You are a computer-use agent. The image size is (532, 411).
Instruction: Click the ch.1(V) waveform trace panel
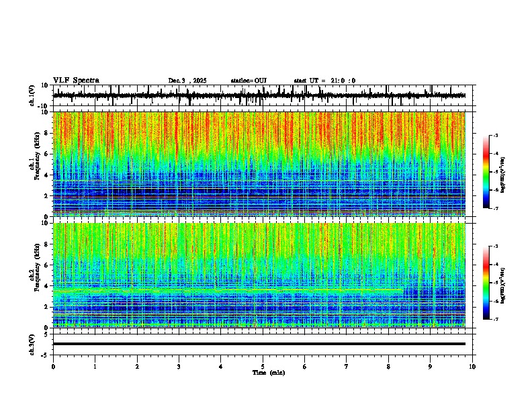point(264,95)
